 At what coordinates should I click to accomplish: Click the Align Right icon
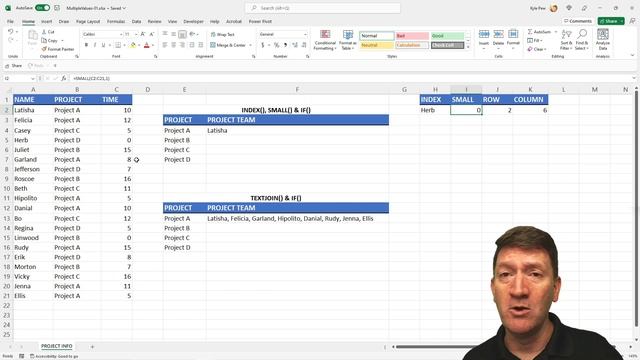tap(182, 45)
